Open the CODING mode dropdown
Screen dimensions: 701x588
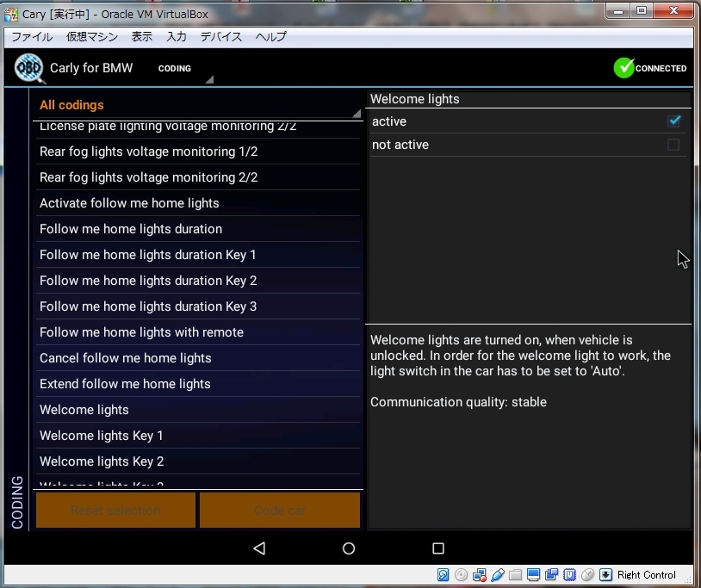[185, 69]
